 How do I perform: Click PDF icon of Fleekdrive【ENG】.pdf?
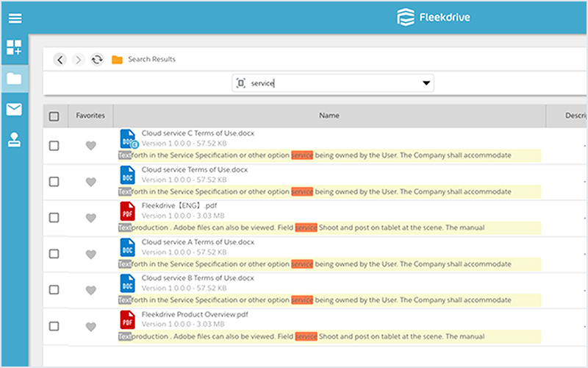(127, 211)
